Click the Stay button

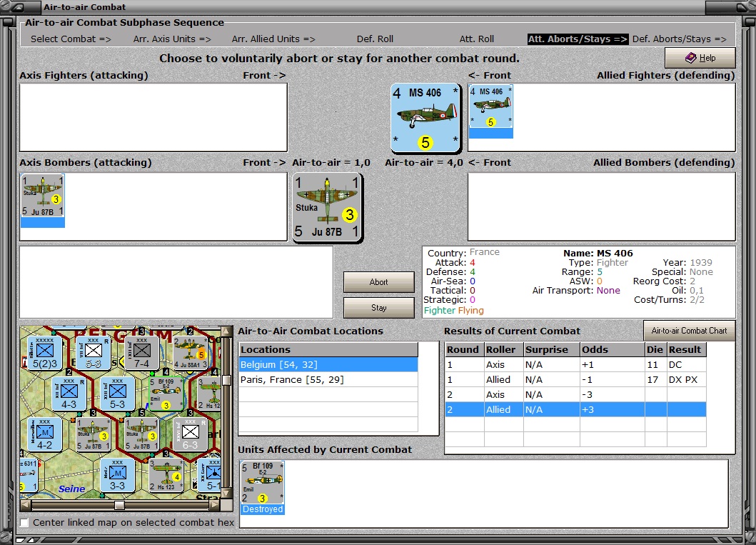(379, 308)
